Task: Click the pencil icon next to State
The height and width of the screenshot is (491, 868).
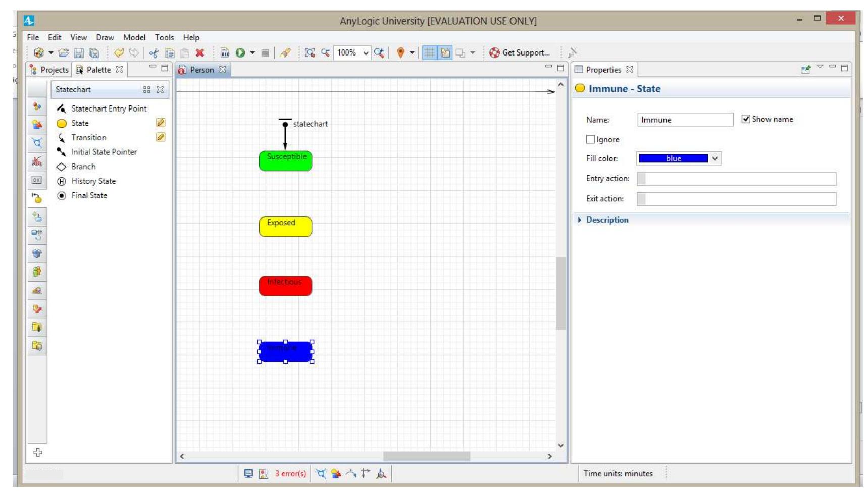Action: coord(161,123)
